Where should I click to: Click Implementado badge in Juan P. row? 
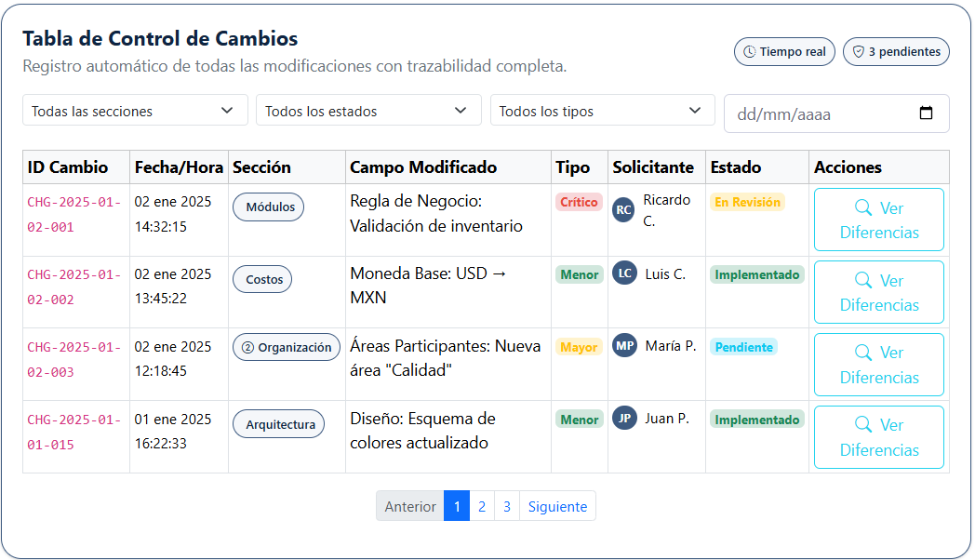pos(756,420)
